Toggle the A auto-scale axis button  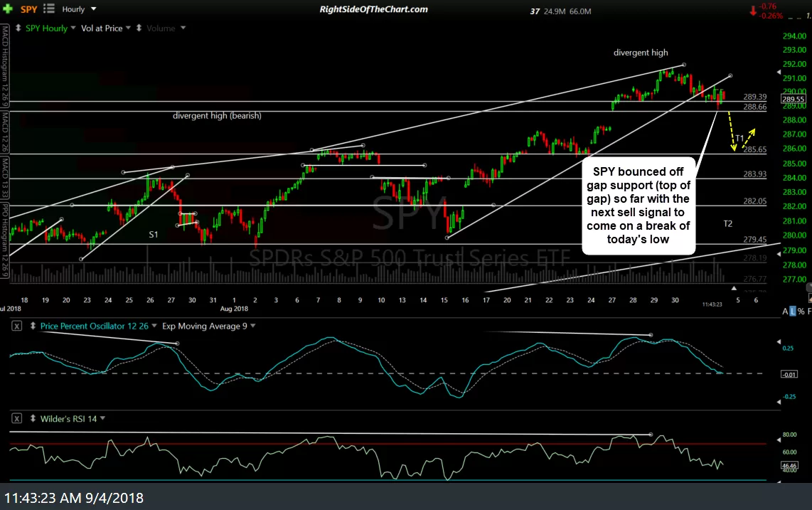tap(785, 312)
